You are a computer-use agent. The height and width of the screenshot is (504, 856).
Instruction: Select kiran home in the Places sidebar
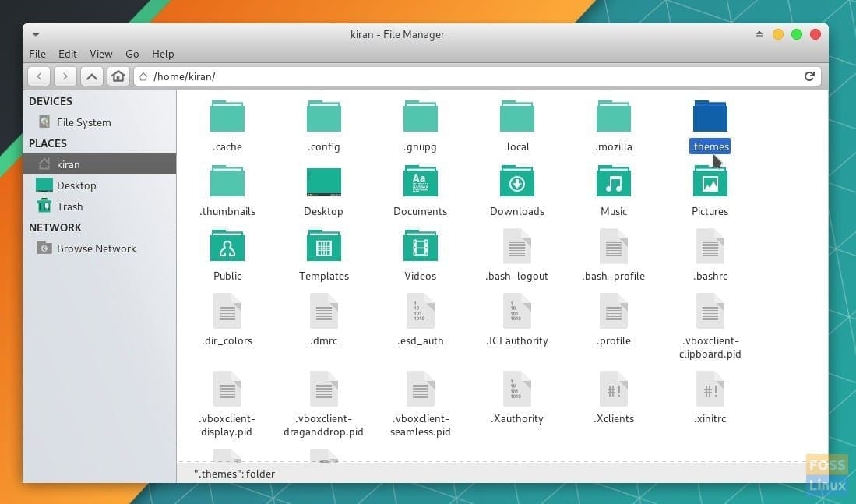(x=100, y=164)
